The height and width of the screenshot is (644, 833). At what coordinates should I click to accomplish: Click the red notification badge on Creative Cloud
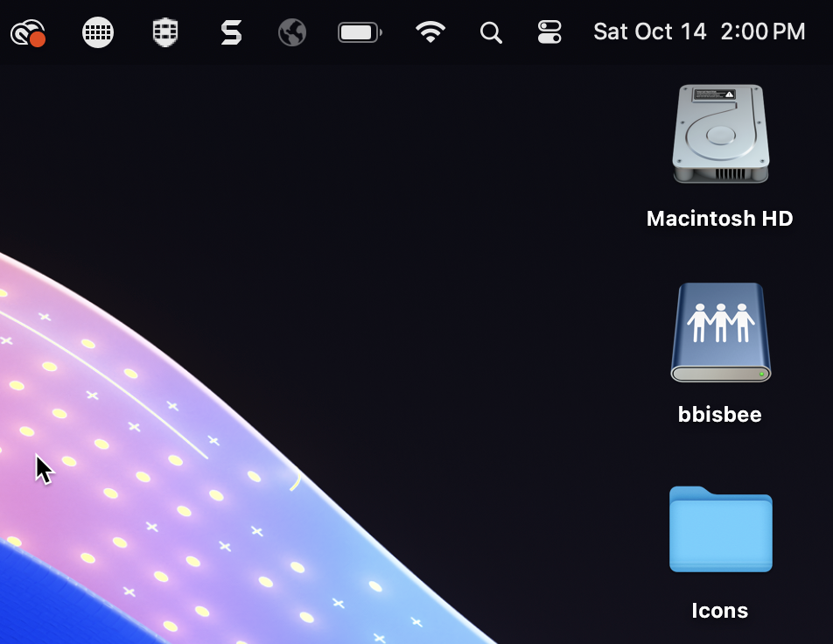[x=37, y=41]
